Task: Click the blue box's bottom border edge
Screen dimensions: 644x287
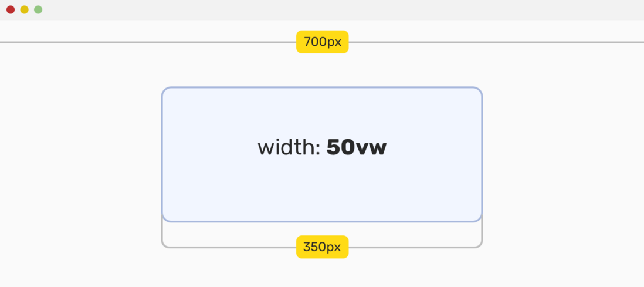Action: tap(322, 222)
